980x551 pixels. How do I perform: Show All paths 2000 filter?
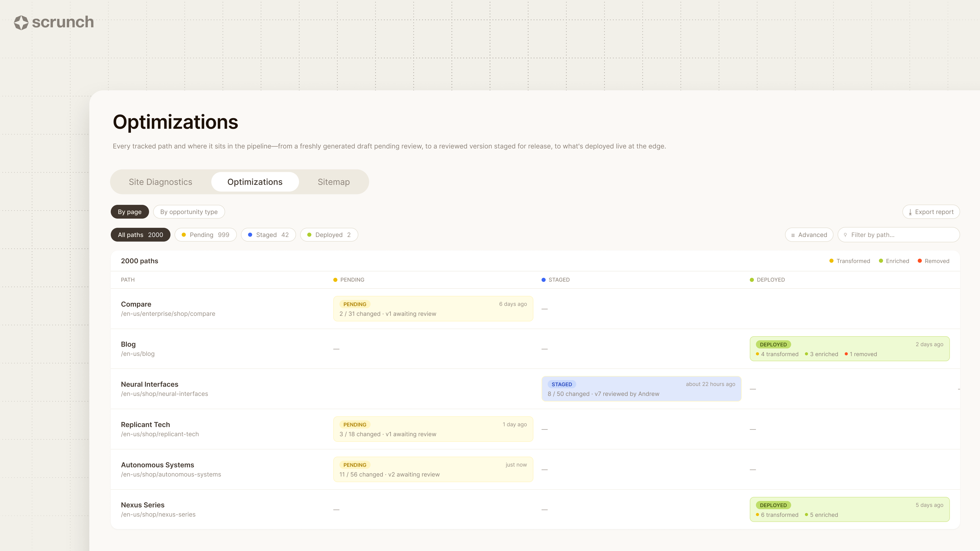click(x=140, y=235)
